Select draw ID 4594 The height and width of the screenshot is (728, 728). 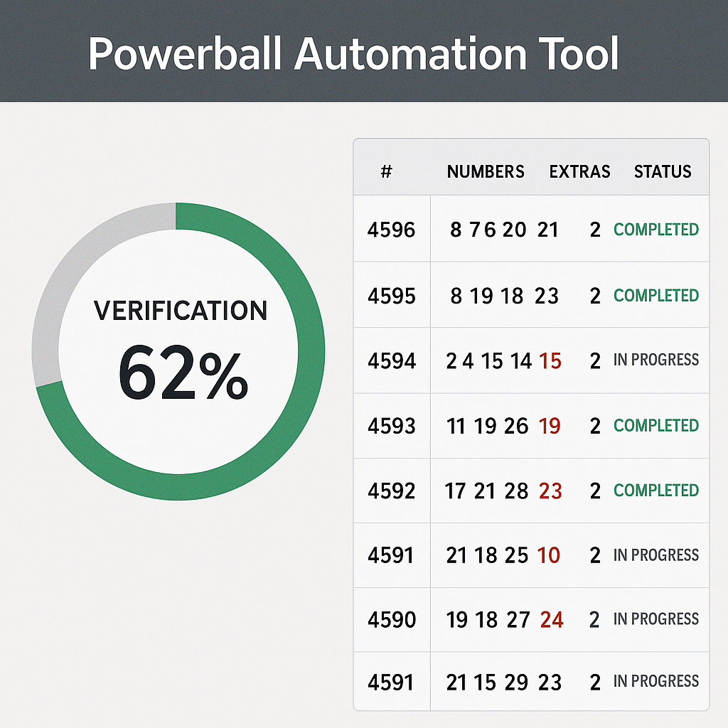(392, 361)
